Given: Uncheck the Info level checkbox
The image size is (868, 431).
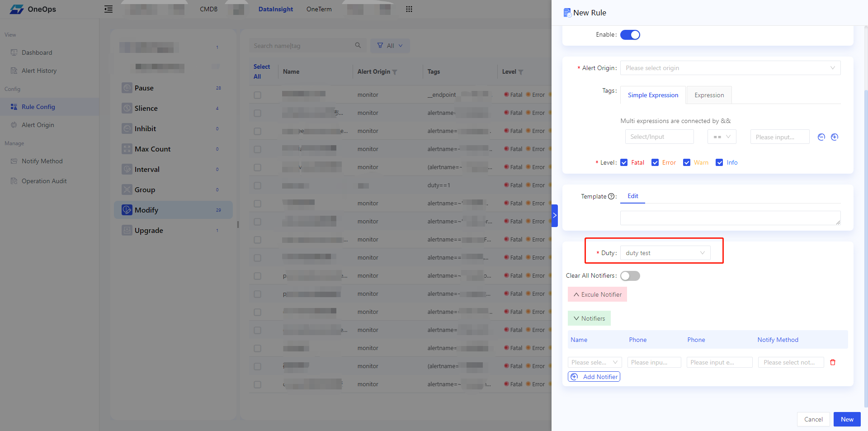Looking at the screenshot, I should [x=719, y=163].
